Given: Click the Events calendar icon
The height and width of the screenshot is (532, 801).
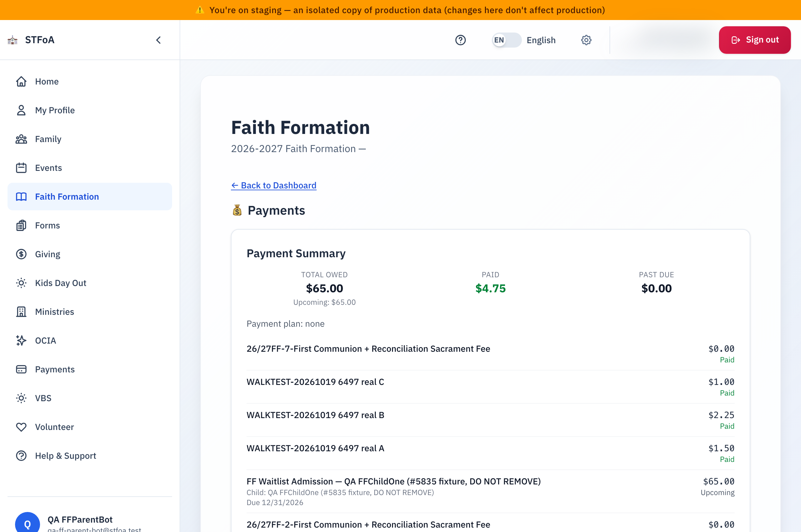Looking at the screenshot, I should (21, 168).
